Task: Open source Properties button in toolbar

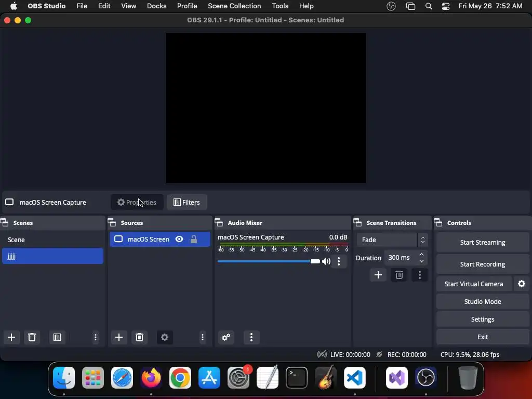Action: [x=137, y=202]
